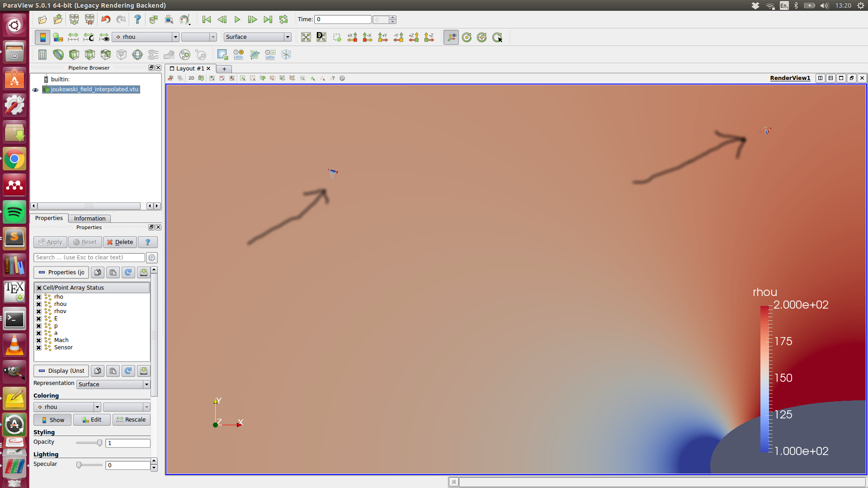The width and height of the screenshot is (868, 488).
Task: Click the Rescale button
Action: [131, 420]
